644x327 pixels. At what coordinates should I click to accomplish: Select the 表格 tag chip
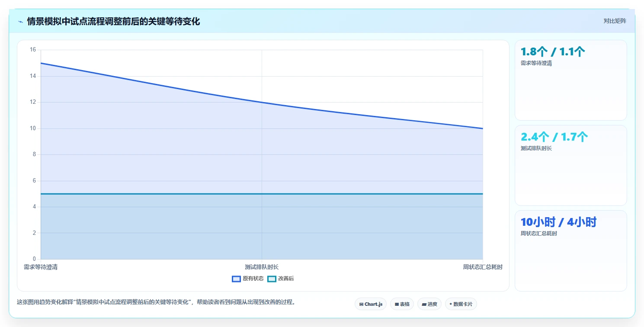402,304
